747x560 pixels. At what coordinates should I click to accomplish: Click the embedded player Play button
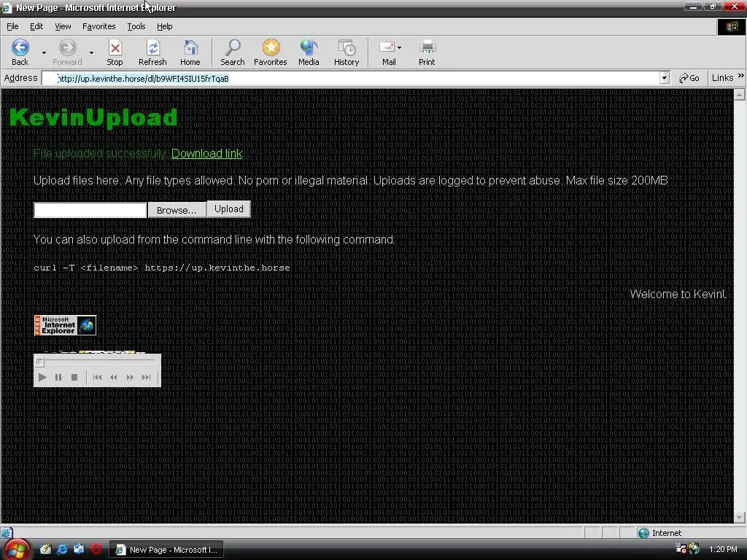tap(42, 377)
